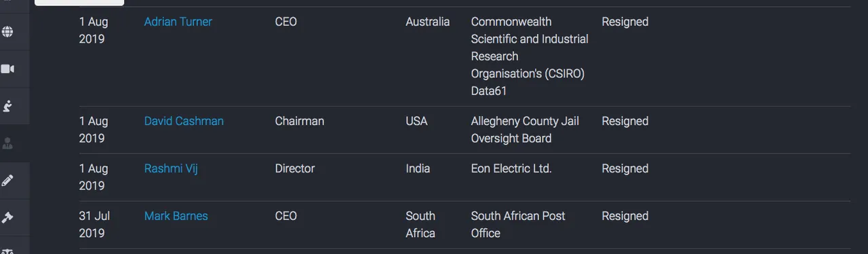Select the dimmed user silhouette sidebar icon
The width and height of the screenshot is (868, 254).
[x=7, y=143]
